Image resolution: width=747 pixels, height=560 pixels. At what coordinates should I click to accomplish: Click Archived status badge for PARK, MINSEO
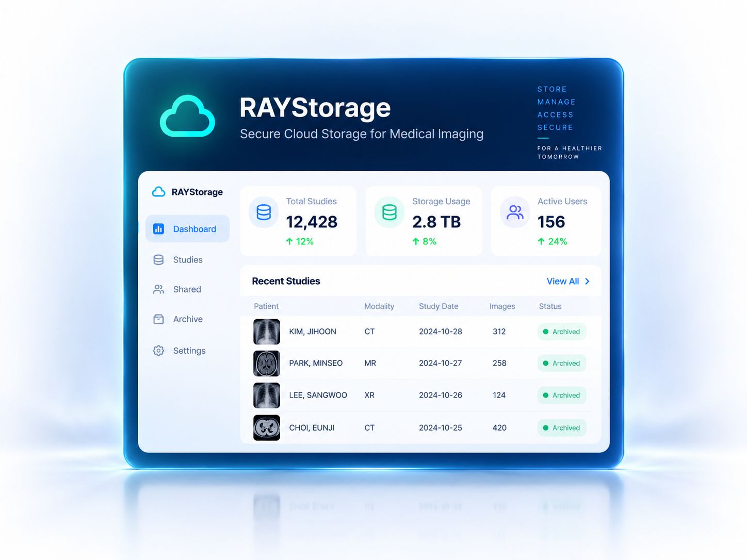pyautogui.click(x=562, y=363)
